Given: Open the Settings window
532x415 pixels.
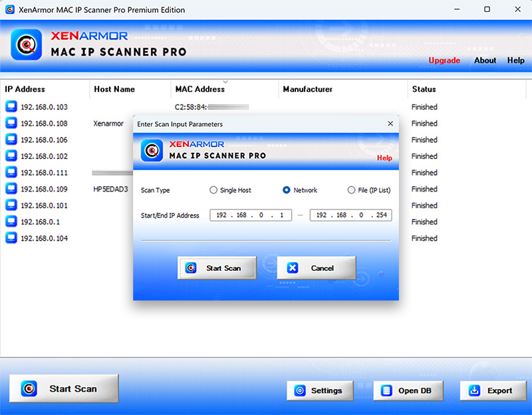Looking at the screenshot, I should (x=320, y=390).
